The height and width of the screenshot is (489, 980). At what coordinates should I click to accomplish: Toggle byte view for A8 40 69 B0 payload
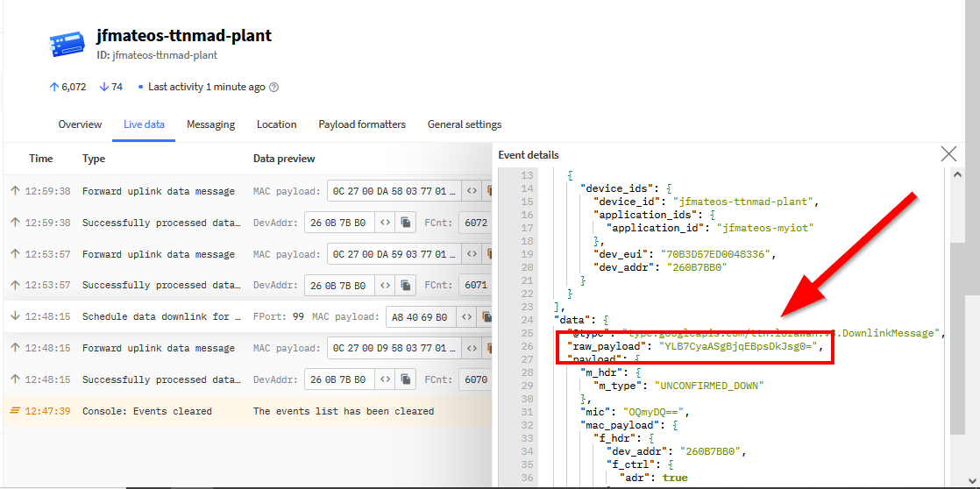[x=466, y=316]
